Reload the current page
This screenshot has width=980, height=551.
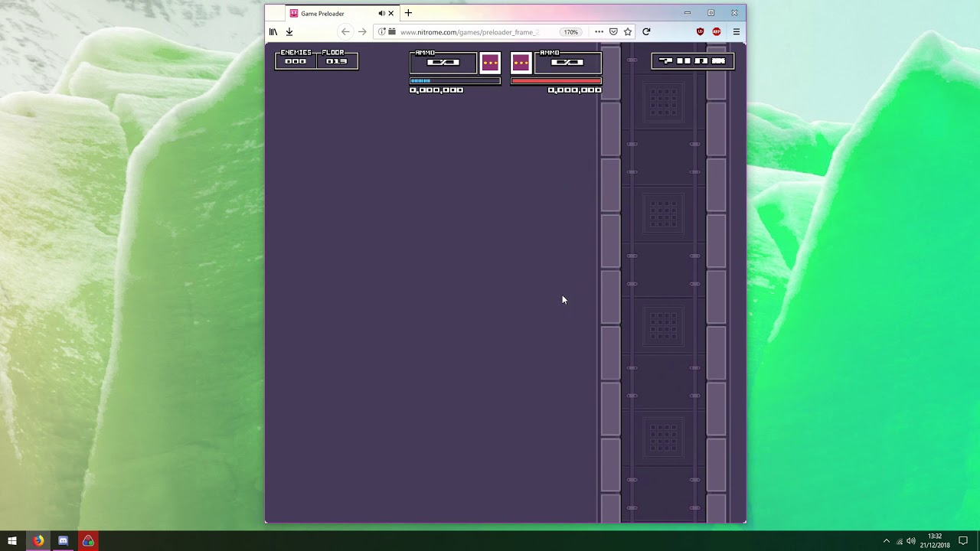point(646,31)
